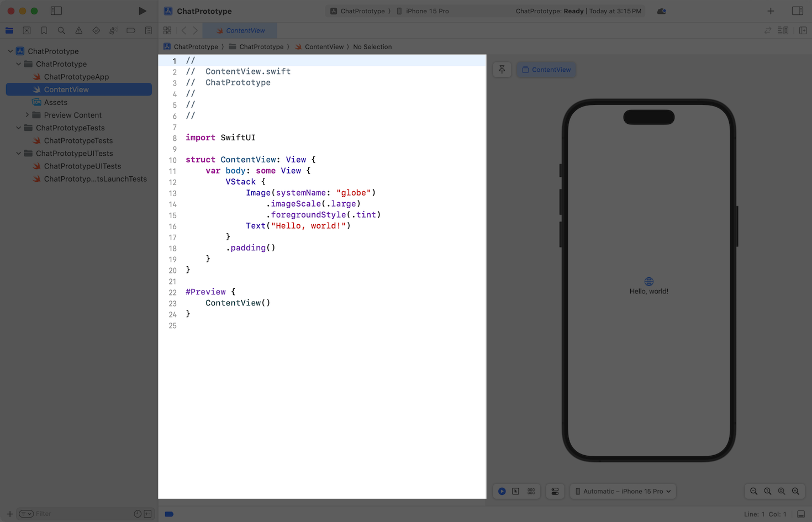
Task: Toggle the left navigator sidebar
Action: pos(56,11)
